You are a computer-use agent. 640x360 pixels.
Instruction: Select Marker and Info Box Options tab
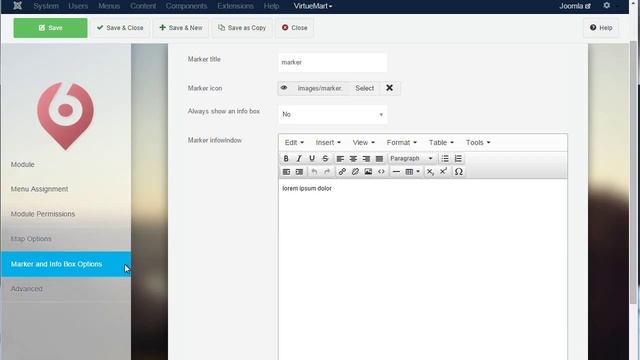[x=65, y=264]
